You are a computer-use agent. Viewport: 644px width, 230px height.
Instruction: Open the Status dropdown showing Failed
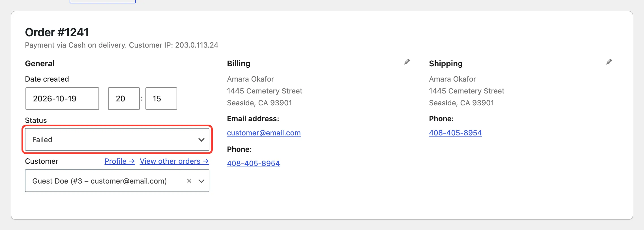(117, 139)
